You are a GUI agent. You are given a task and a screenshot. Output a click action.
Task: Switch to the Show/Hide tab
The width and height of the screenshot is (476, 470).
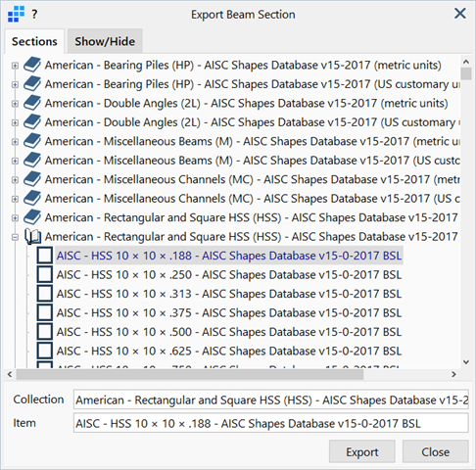[105, 41]
